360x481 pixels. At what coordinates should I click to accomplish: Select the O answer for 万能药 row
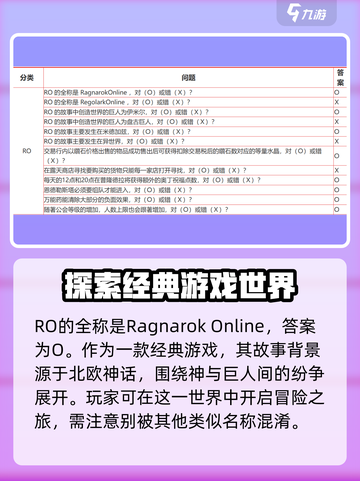(x=337, y=200)
